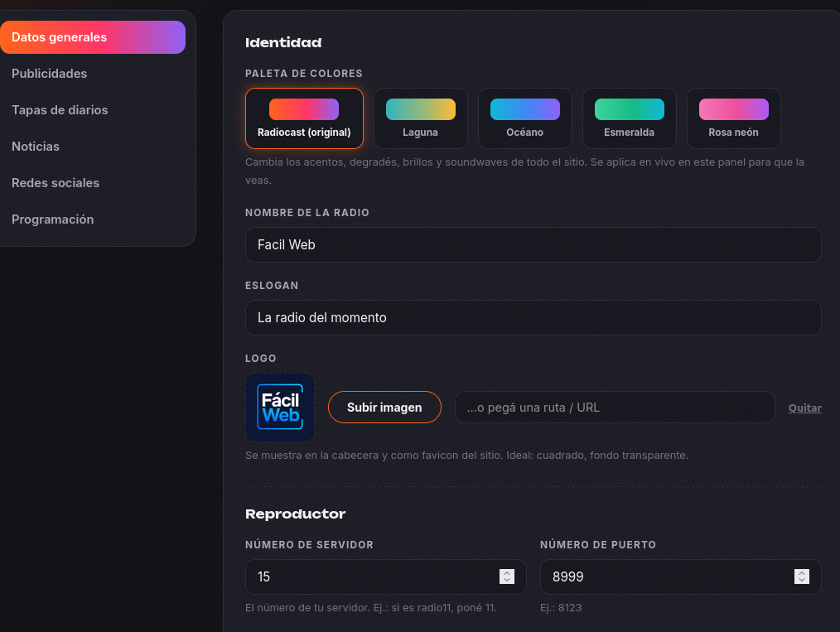The height and width of the screenshot is (632, 840).
Task: Click the Fácil Web logo thumbnail
Action: tap(280, 408)
